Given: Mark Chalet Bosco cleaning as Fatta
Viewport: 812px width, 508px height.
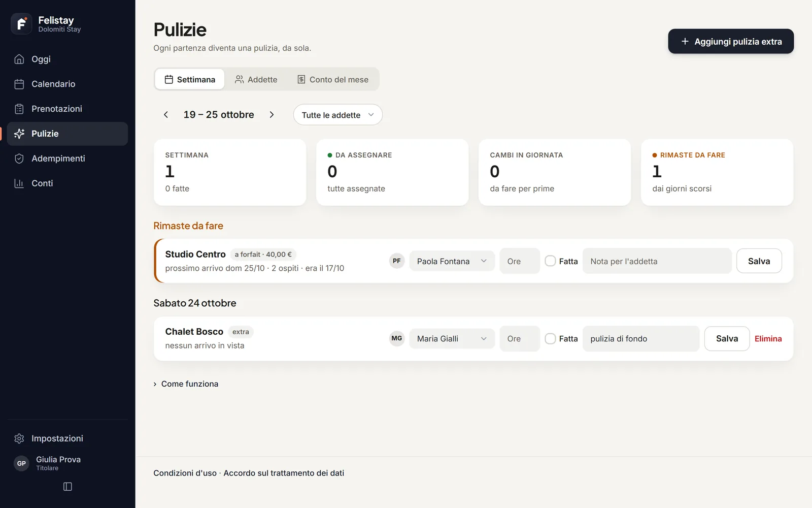Looking at the screenshot, I should pyautogui.click(x=550, y=339).
